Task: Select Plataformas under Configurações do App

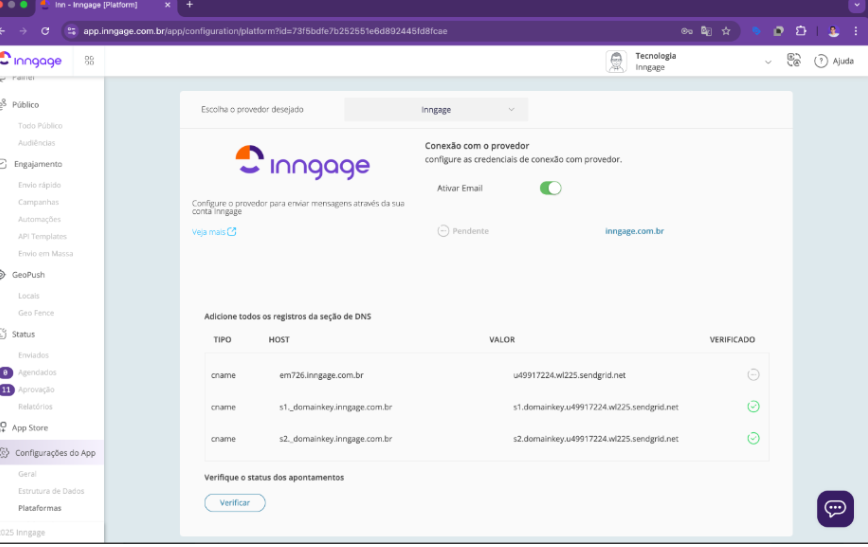Action: tap(40, 508)
